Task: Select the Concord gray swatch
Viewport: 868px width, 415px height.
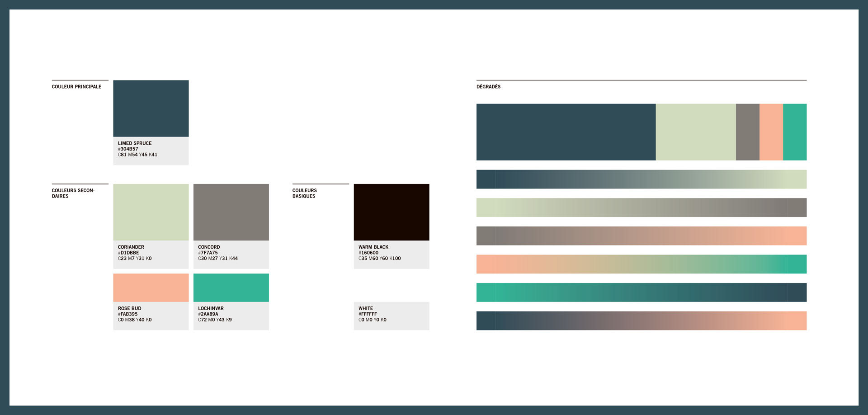Action: [231, 212]
